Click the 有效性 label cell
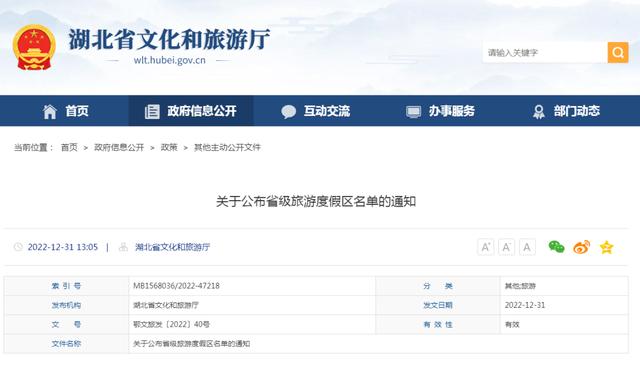 pos(438,325)
